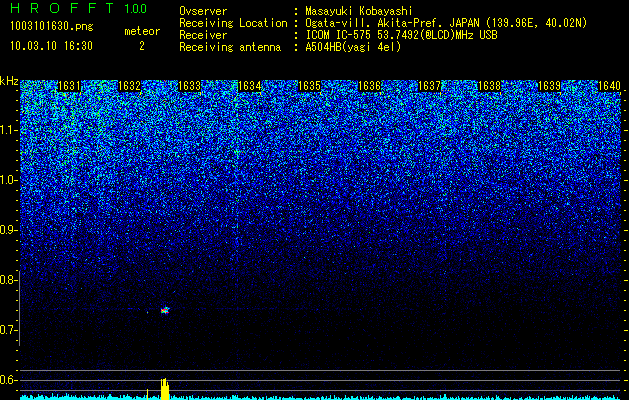The height and width of the screenshot is (400, 629).
Task: Click the 1632 time marker
Action: point(130,86)
